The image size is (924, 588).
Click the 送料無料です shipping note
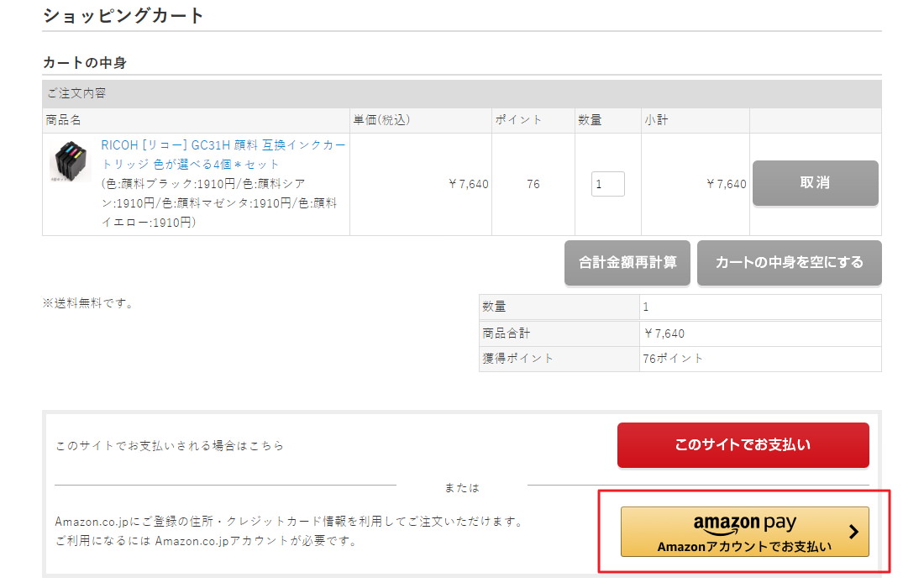click(87, 303)
